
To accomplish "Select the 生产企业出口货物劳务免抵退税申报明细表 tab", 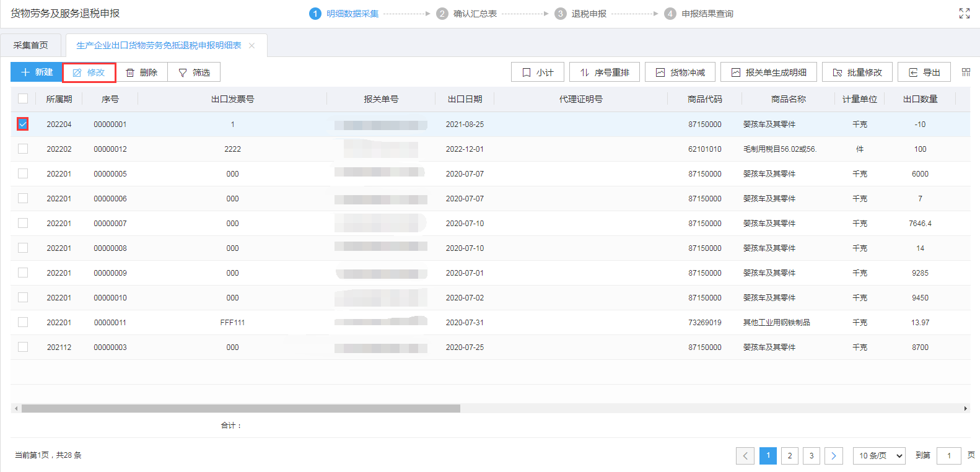I will tap(159, 45).
